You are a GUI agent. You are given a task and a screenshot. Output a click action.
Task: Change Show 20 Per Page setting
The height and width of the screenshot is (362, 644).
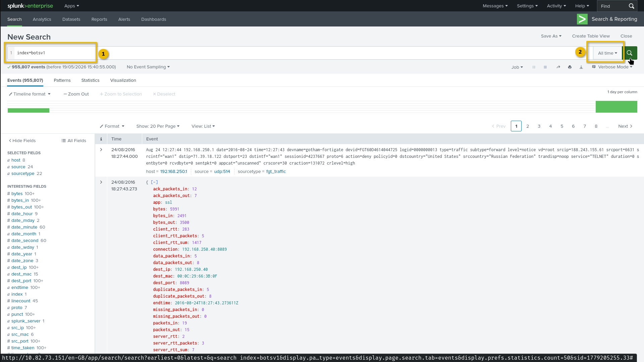(x=158, y=126)
